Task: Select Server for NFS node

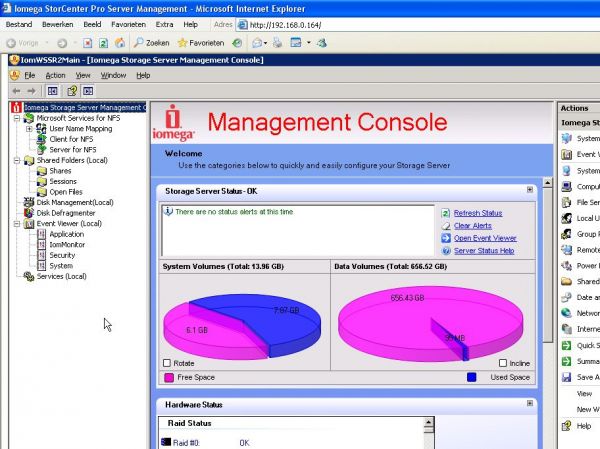Action: pos(73,150)
